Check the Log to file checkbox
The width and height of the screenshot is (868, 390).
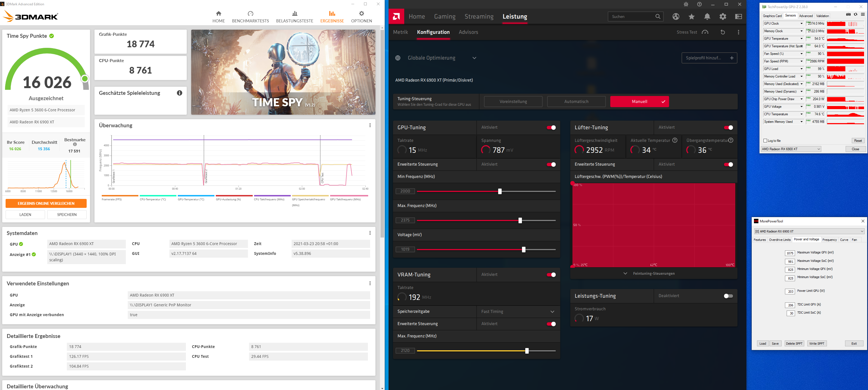tap(765, 140)
